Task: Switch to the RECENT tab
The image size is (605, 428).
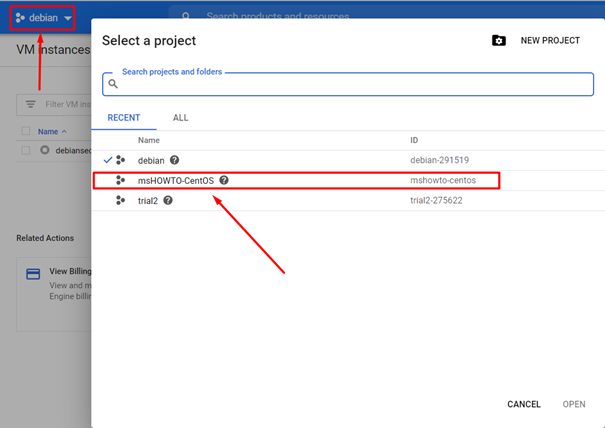Action: [x=123, y=118]
